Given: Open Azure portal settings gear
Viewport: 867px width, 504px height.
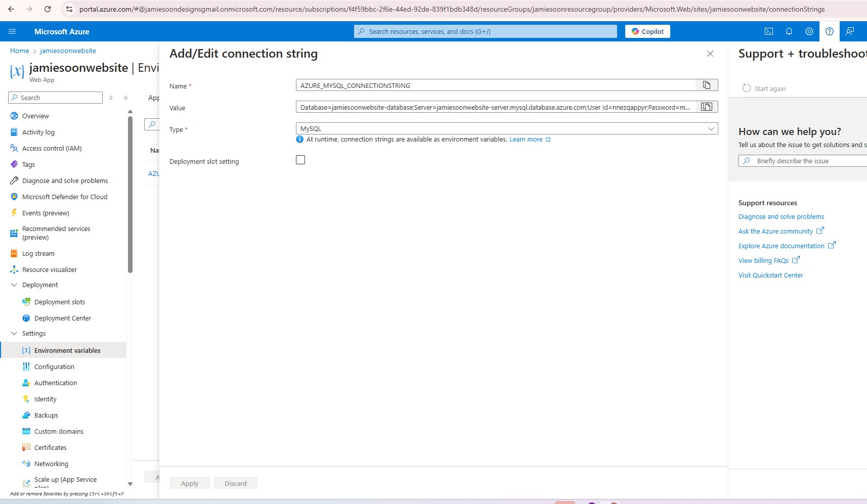Looking at the screenshot, I should [x=808, y=31].
